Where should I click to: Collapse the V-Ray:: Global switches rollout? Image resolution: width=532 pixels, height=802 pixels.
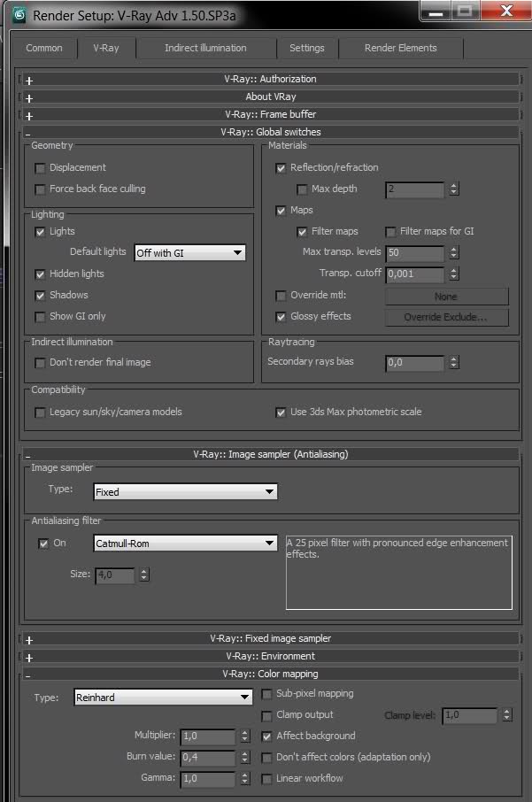271,132
